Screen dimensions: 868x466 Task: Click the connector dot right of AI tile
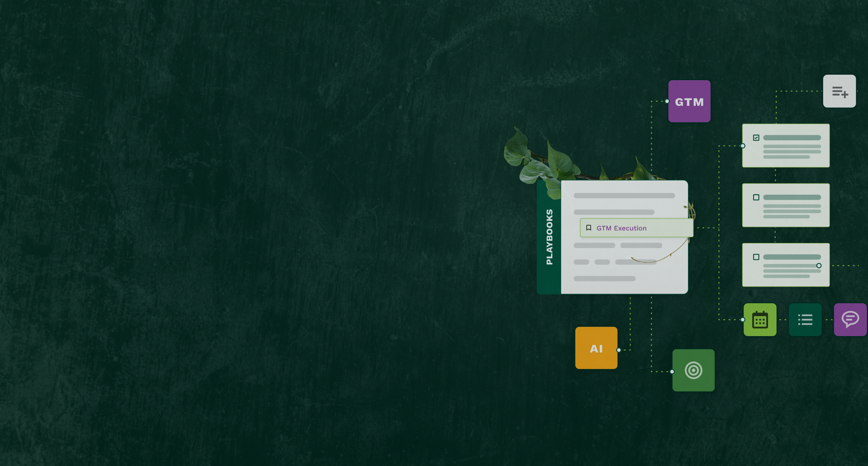(x=619, y=350)
